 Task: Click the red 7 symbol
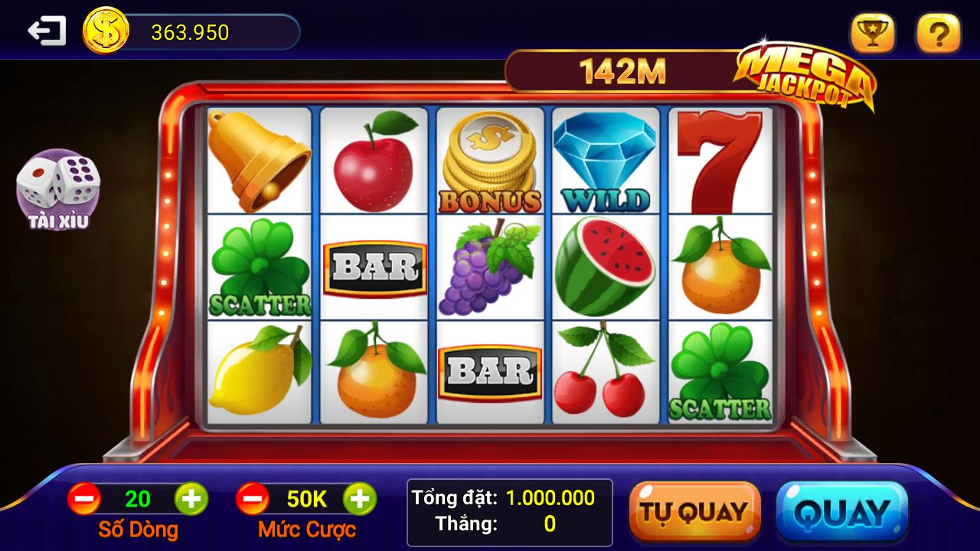pos(721,162)
